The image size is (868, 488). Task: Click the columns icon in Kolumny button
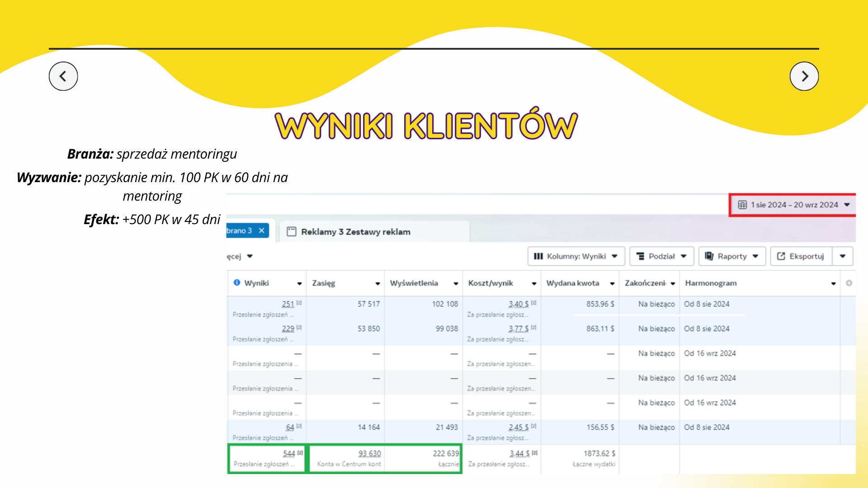pyautogui.click(x=538, y=256)
